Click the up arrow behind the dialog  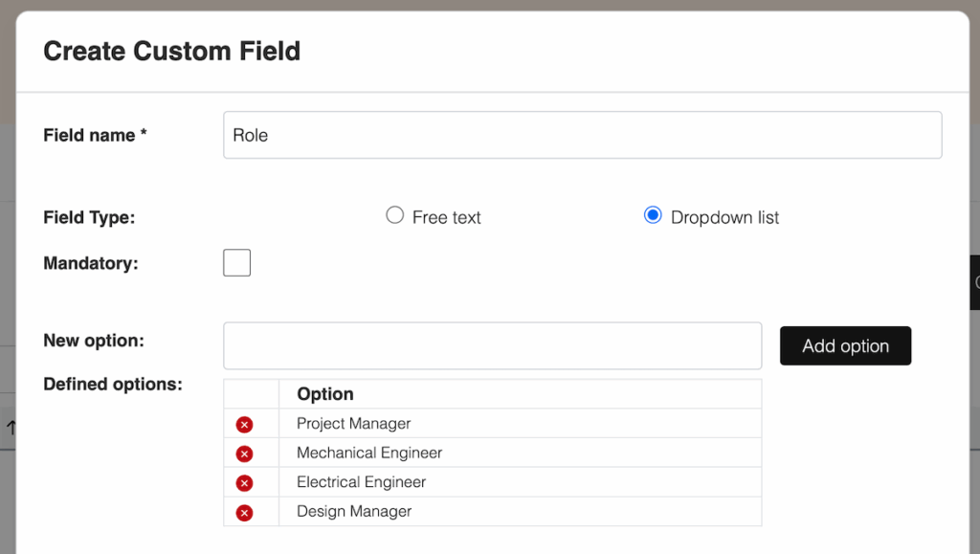click(x=10, y=429)
